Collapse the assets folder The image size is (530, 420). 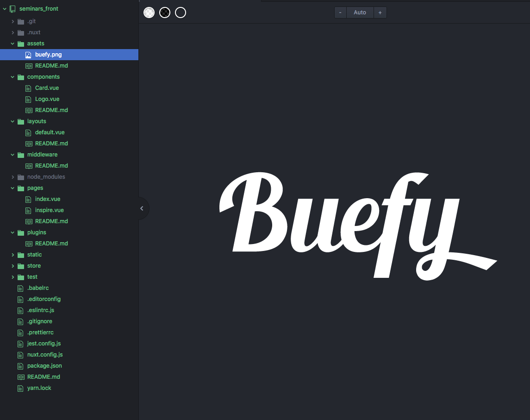(x=13, y=44)
